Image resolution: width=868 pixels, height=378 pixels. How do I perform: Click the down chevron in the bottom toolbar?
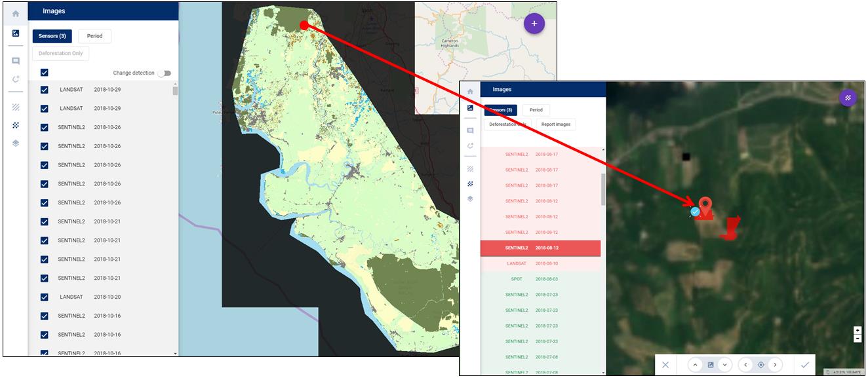724,365
